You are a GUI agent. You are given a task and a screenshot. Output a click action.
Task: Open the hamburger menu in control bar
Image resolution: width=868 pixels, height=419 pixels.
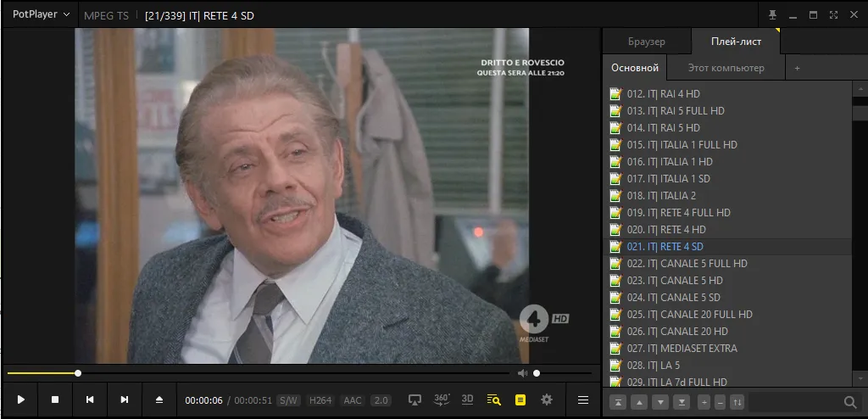click(x=583, y=399)
